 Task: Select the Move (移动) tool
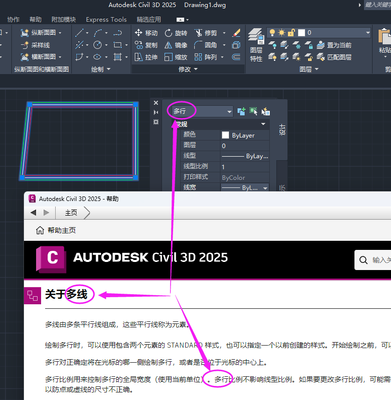tap(146, 33)
